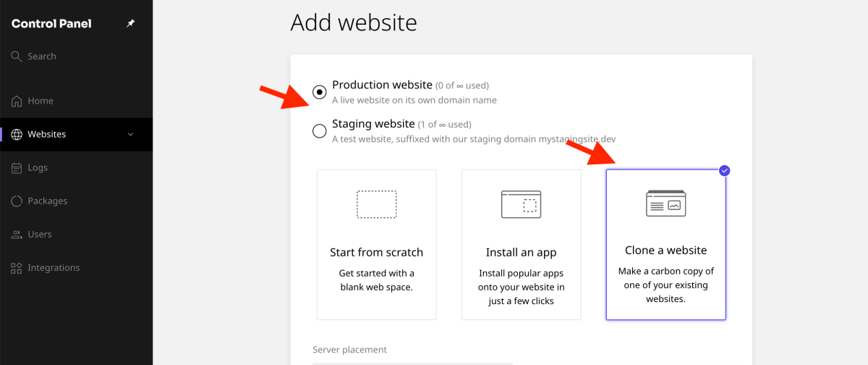This screenshot has height=365, width=868.
Task: Click the Home house icon
Action: pos(17,101)
